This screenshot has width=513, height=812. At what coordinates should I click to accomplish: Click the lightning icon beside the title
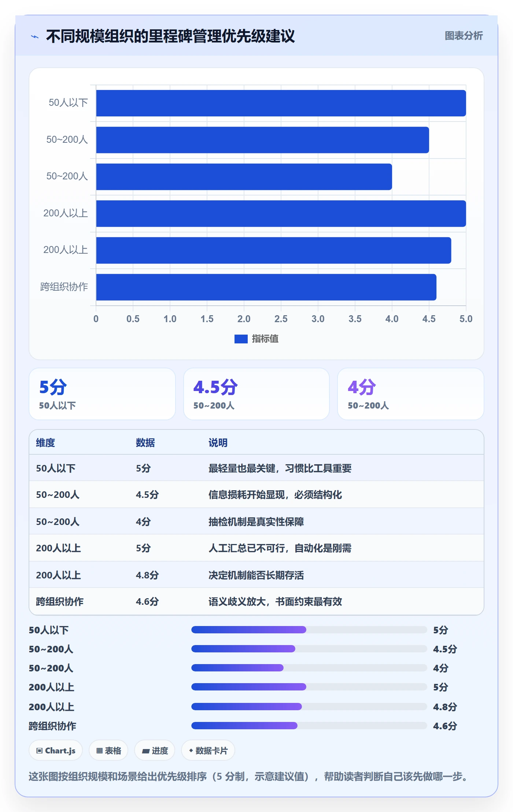point(35,37)
